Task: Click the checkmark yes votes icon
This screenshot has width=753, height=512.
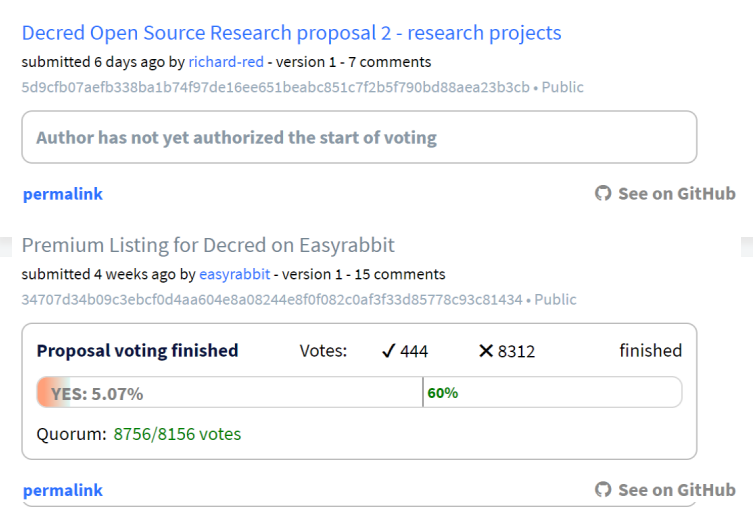Action: (389, 351)
